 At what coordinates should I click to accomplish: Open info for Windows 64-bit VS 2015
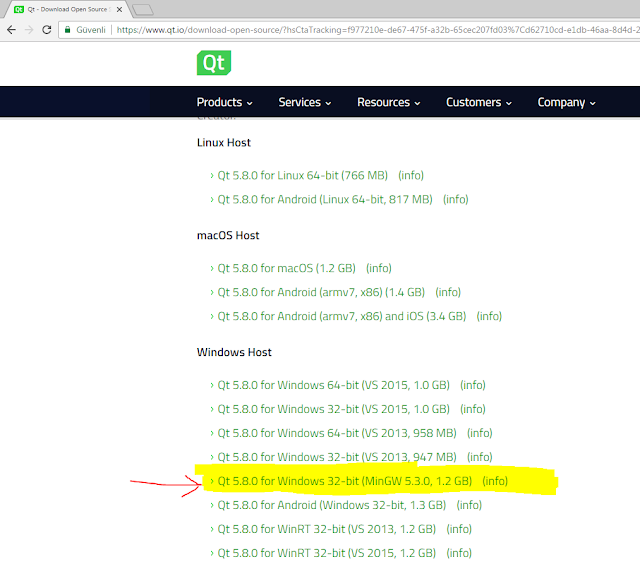(x=473, y=385)
